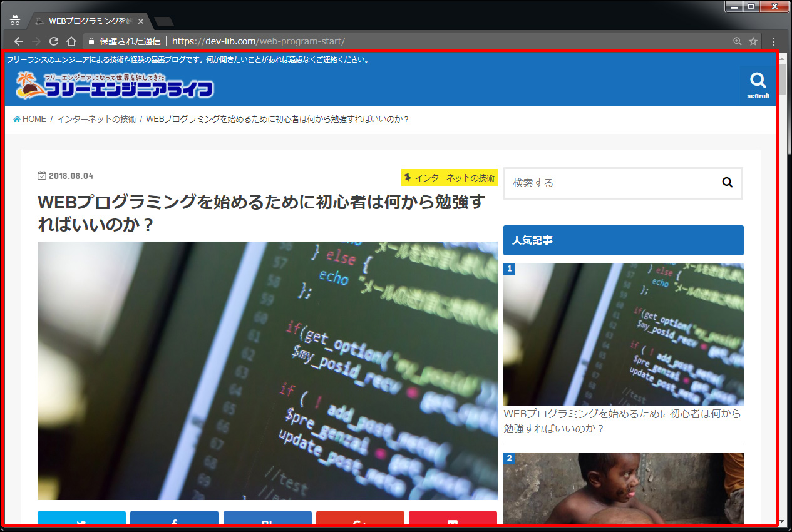Bookmark this page with the star icon
Image resolution: width=792 pixels, height=532 pixels.
tap(753, 41)
